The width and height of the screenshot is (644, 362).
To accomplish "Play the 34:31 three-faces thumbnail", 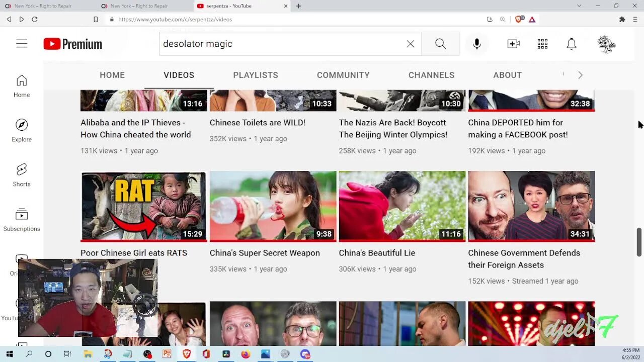I will click(x=531, y=206).
